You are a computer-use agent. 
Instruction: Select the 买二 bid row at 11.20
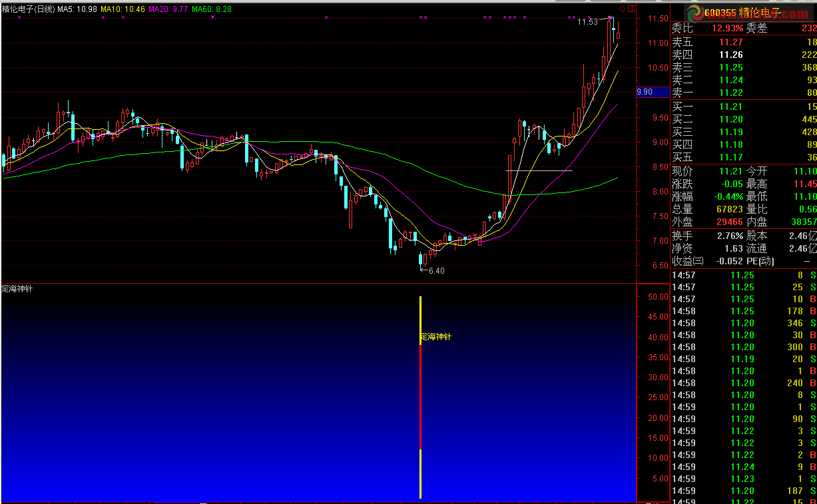[x=744, y=119]
